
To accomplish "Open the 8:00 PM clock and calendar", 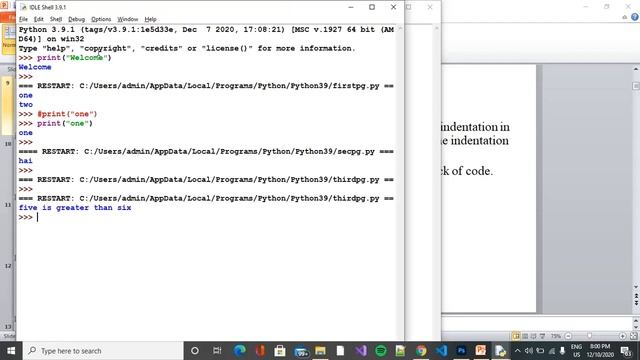I will [600, 351].
